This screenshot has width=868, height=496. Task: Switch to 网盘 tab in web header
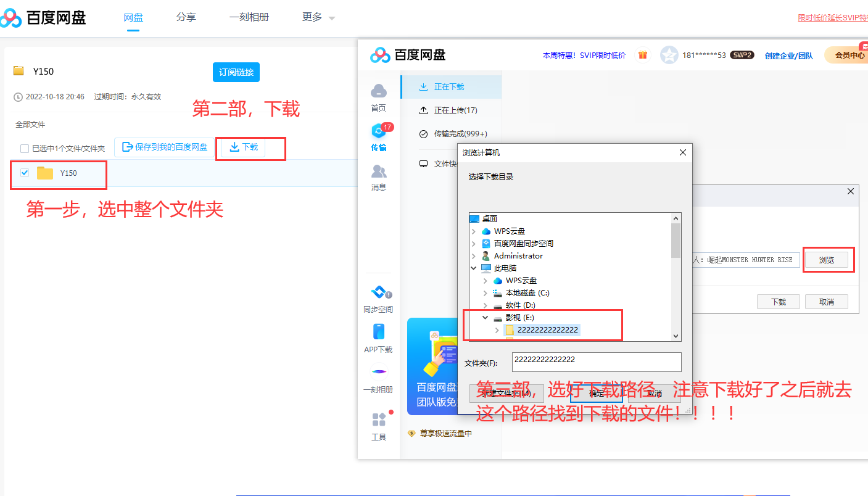click(133, 17)
